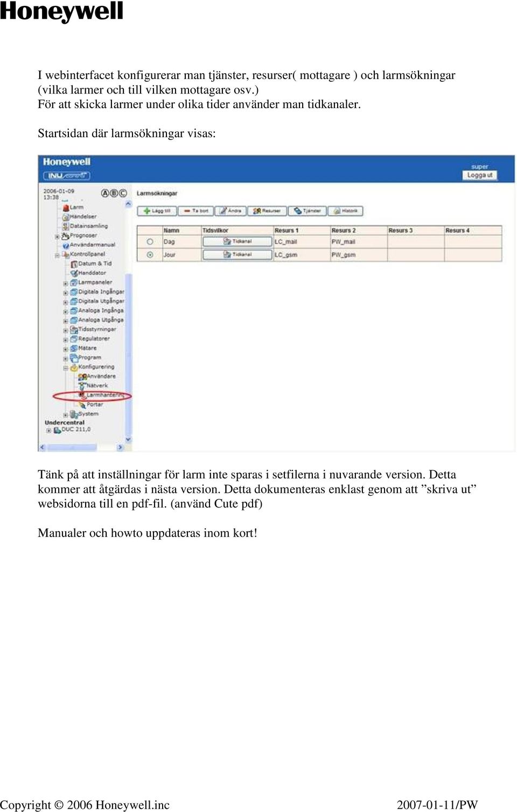Click the Namn column header

pyautogui.click(x=182, y=230)
